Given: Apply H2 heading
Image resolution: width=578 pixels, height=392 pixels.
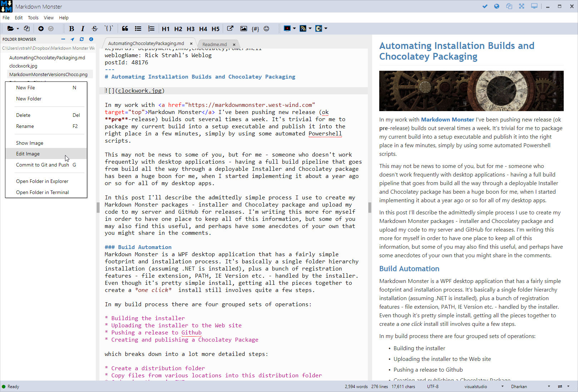Looking at the screenshot, I should pyautogui.click(x=178, y=29).
